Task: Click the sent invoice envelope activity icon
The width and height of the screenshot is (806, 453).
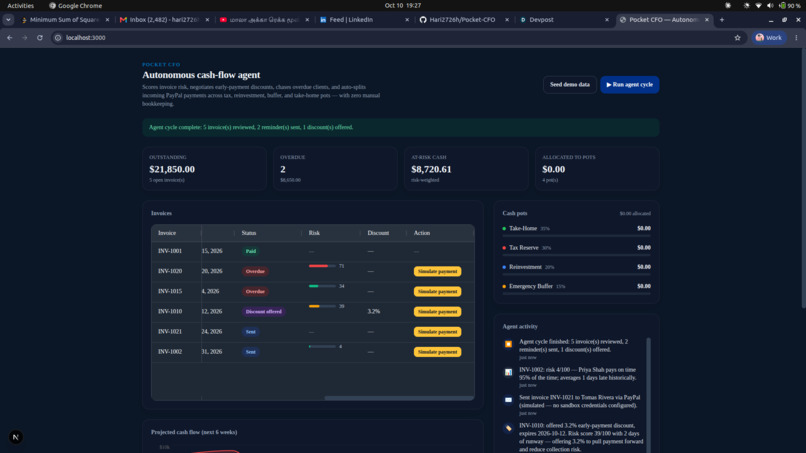Action: point(508,400)
